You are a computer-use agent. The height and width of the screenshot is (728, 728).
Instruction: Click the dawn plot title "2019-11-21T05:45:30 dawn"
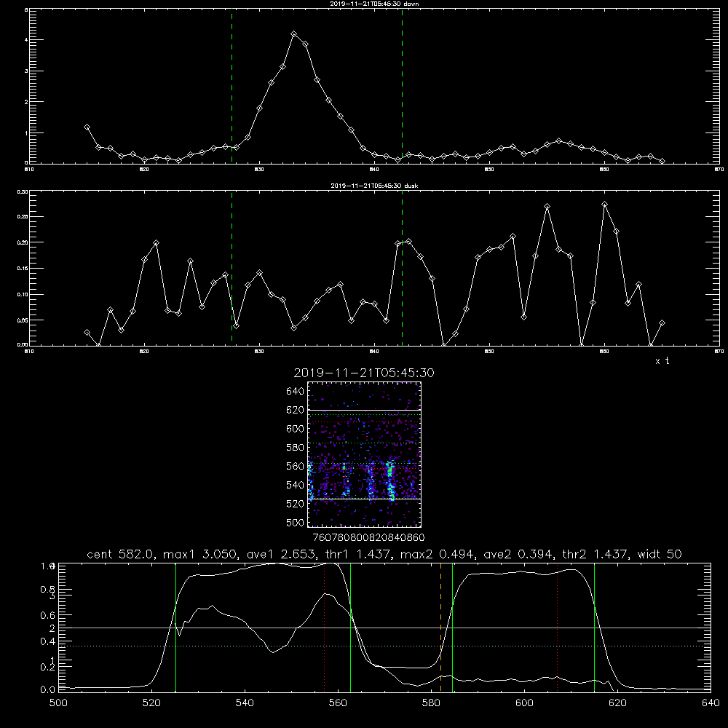click(x=374, y=3)
